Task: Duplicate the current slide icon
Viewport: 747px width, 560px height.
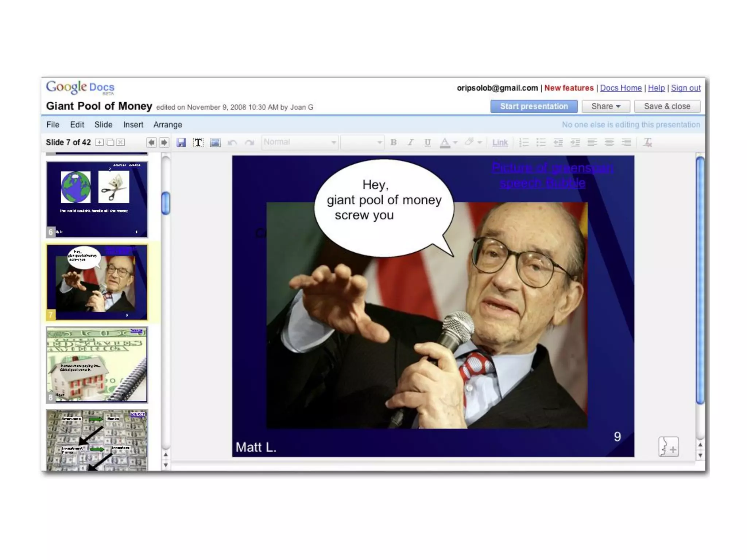Action: [x=110, y=142]
